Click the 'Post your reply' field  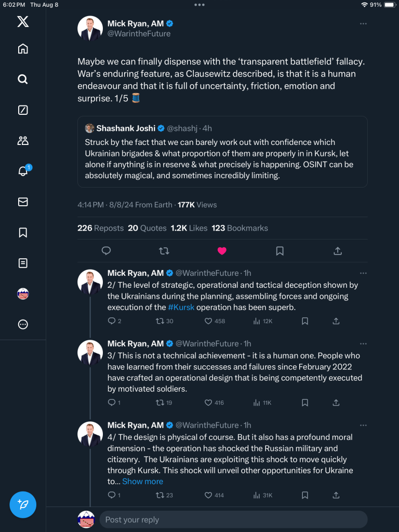pyautogui.click(x=233, y=520)
